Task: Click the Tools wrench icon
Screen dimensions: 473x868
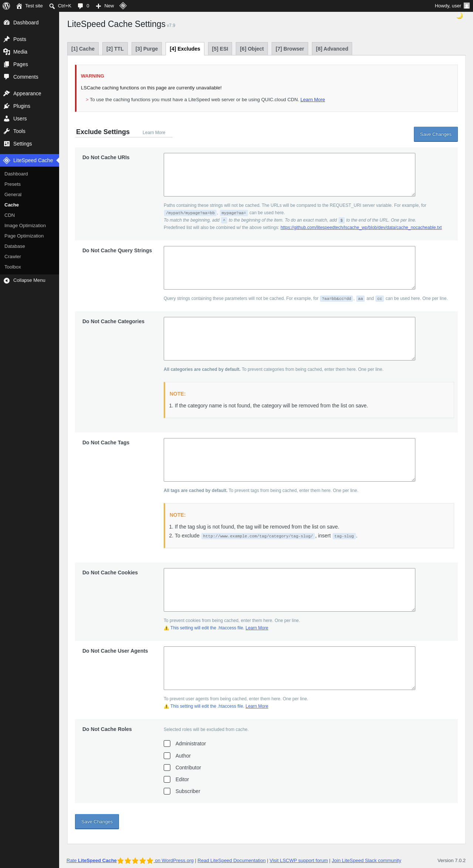Action: (x=7, y=131)
